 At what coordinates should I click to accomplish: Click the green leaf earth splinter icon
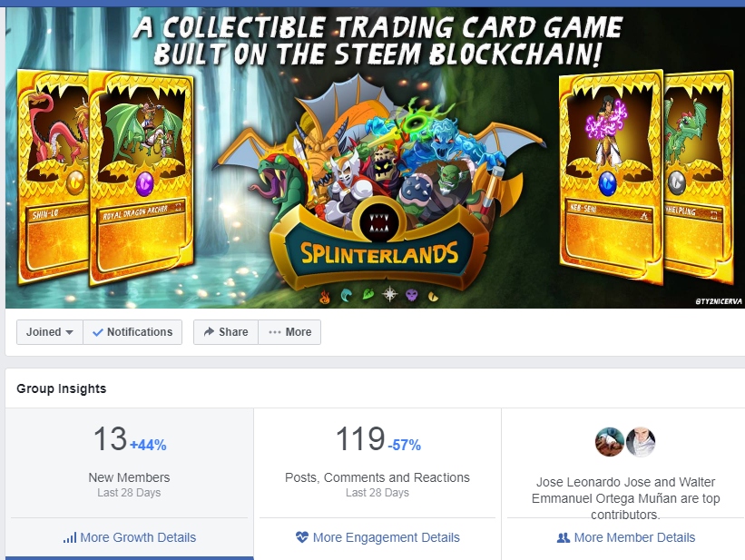pos(368,295)
